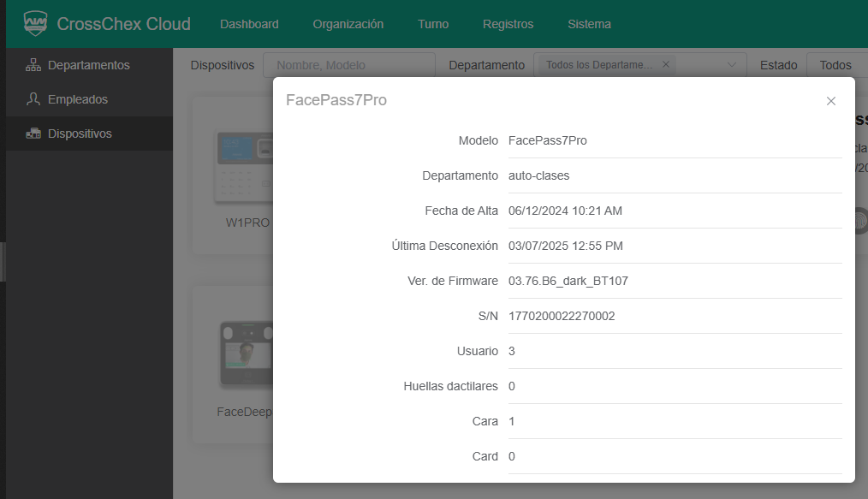Click the Departamentos org-chart icon
Viewport: 868px width, 499px height.
(x=33, y=65)
